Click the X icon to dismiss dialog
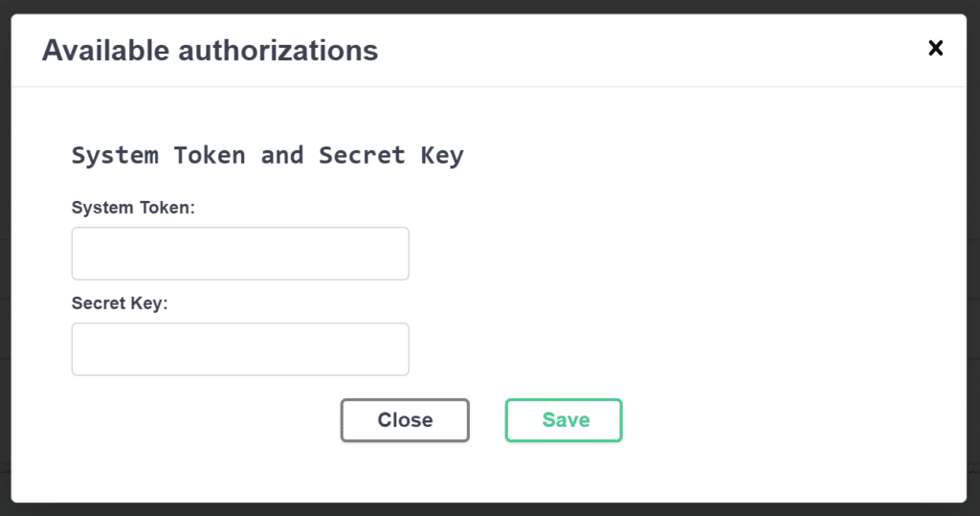980x516 pixels. point(935,49)
